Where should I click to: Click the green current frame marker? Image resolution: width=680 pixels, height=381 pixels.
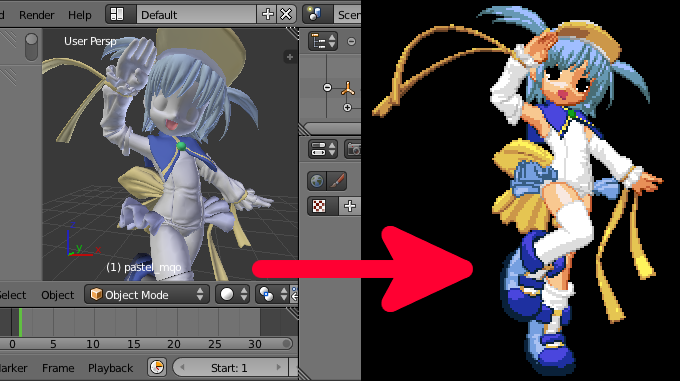[20, 322]
